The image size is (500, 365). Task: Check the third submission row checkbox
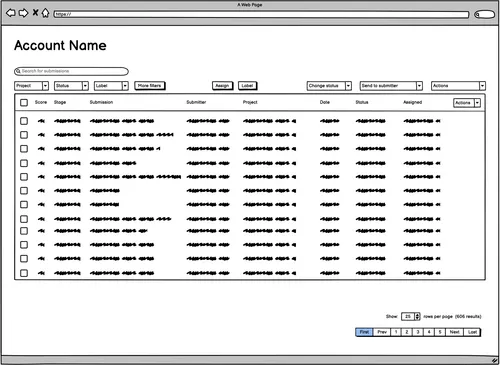pos(24,149)
